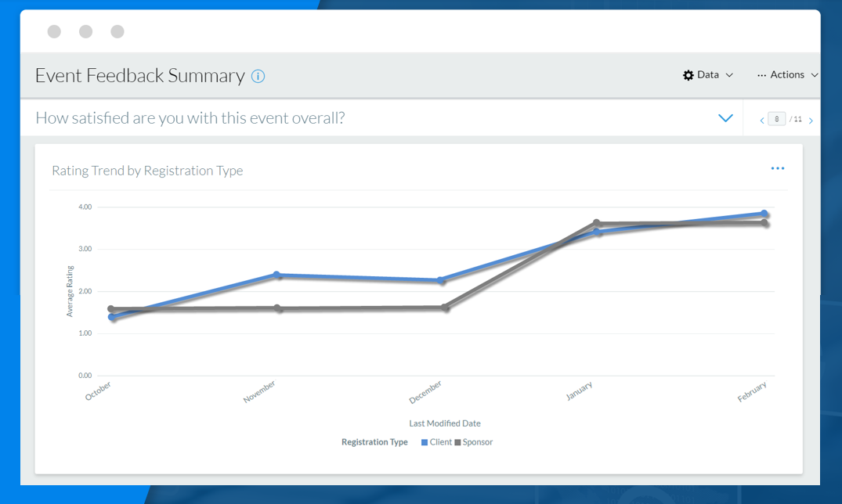The image size is (842, 504).
Task: Click the gray Sponsor legend color square
Action: click(457, 442)
